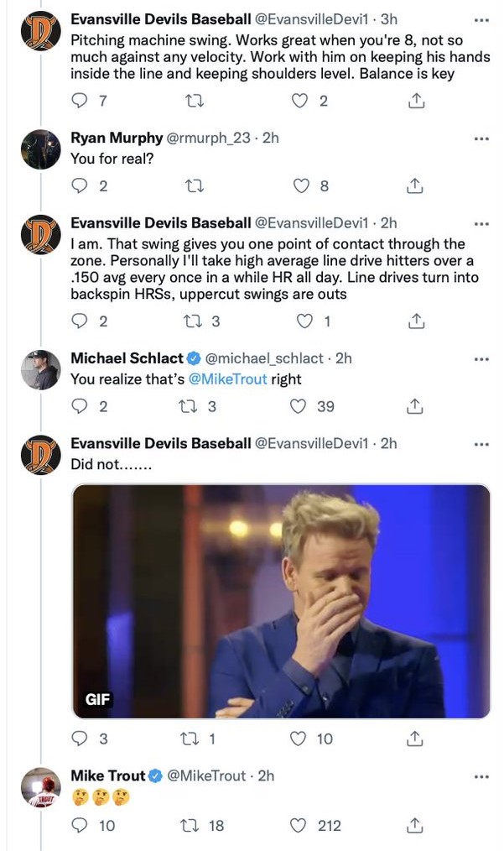Image resolution: width=504 pixels, height=851 pixels.
Task: Click Mike Trout's profile avatar
Action: coord(41,787)
